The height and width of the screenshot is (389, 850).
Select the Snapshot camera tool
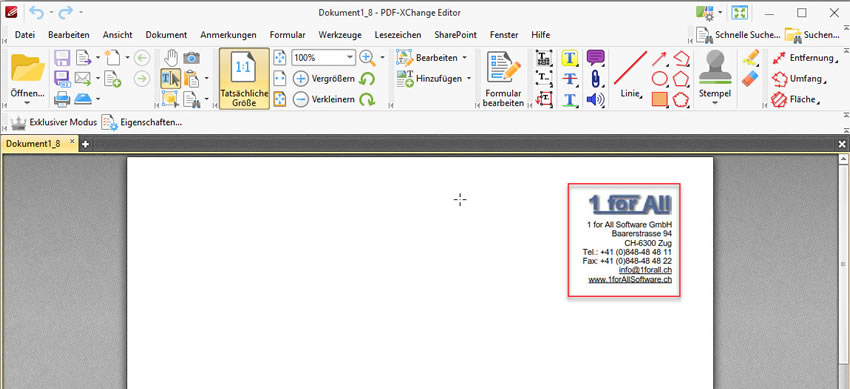click(x=191, y=58)
